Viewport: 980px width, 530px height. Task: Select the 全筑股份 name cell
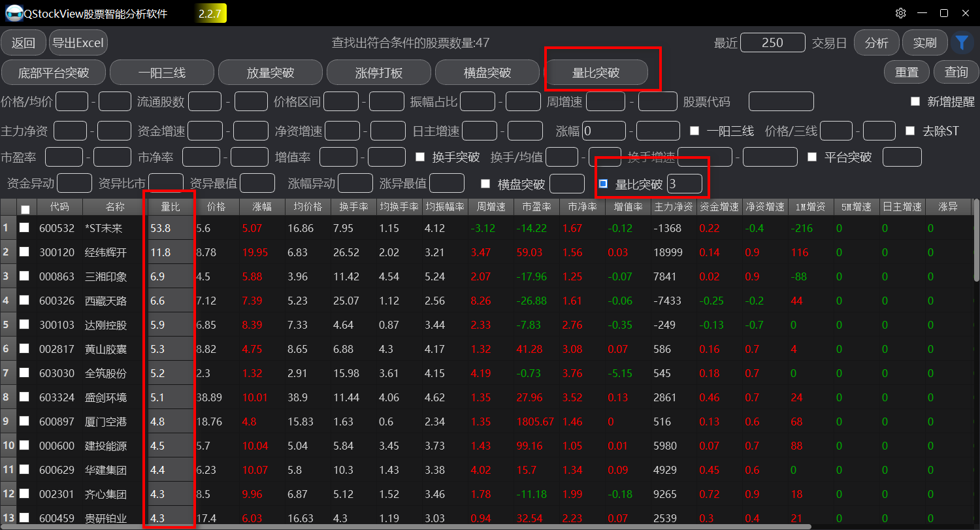click(115, 373)
